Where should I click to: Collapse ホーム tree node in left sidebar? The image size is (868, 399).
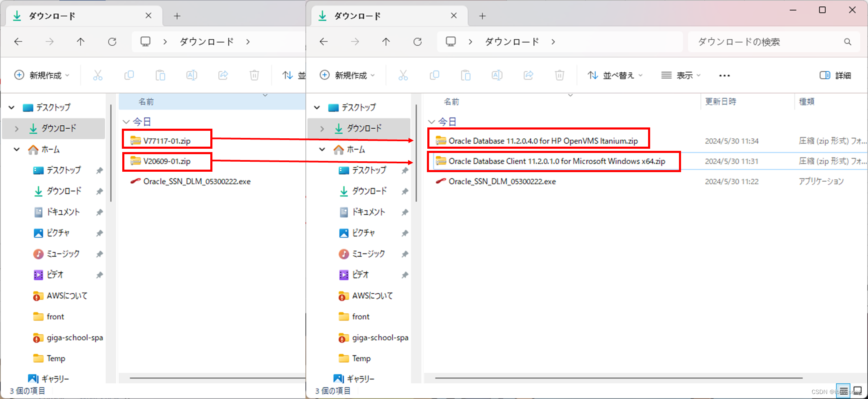[x=17, y=149]
